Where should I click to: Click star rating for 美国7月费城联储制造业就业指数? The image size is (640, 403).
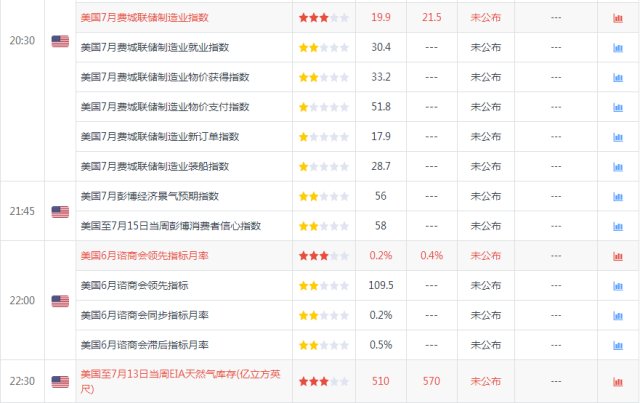324,47
